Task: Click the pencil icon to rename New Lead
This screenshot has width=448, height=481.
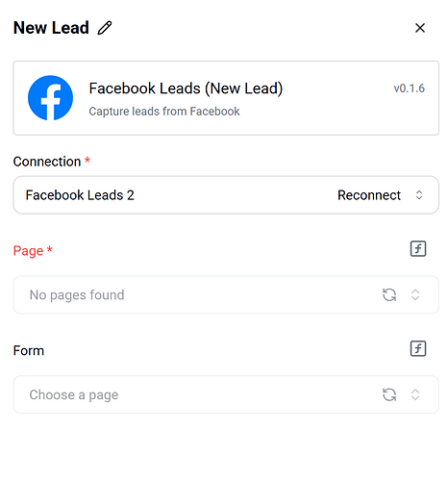Action: click(x=105, y=28)
